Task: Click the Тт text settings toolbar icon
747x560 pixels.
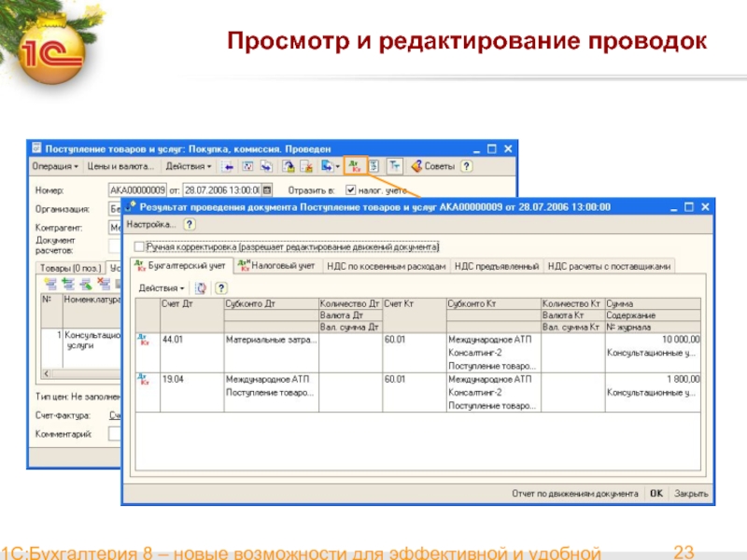Action: 394,167
